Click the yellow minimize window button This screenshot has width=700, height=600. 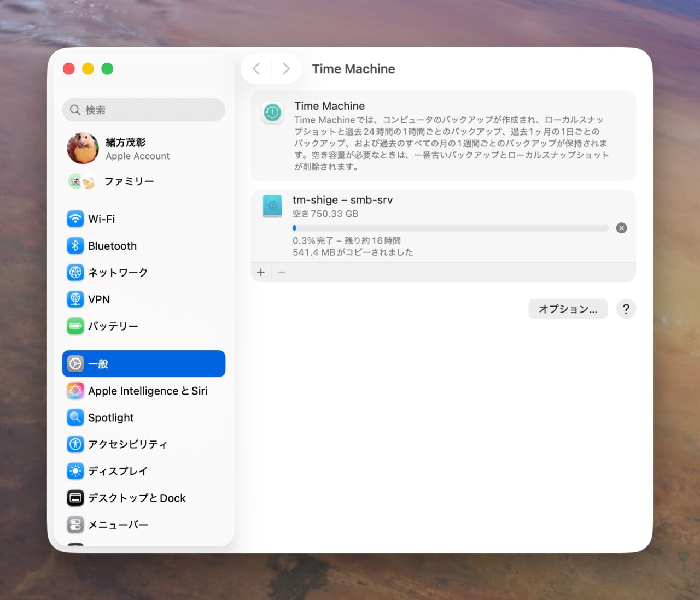point(88,68)
